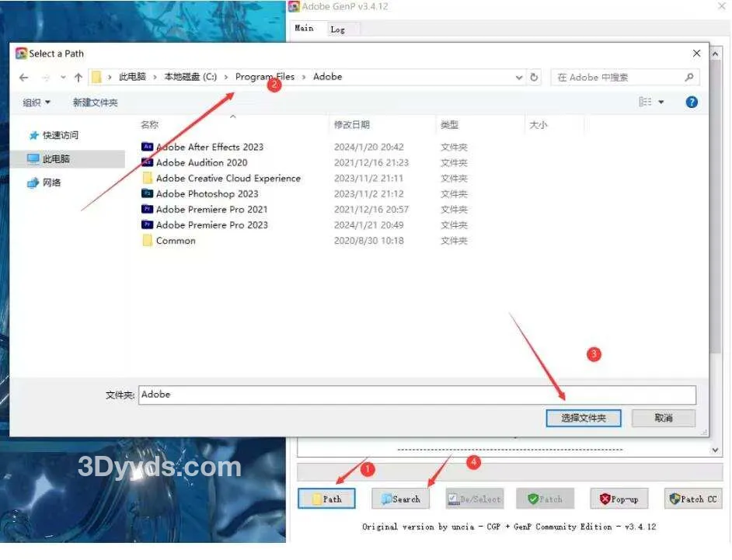Select the Main tab in GenP

pos(304,29)
